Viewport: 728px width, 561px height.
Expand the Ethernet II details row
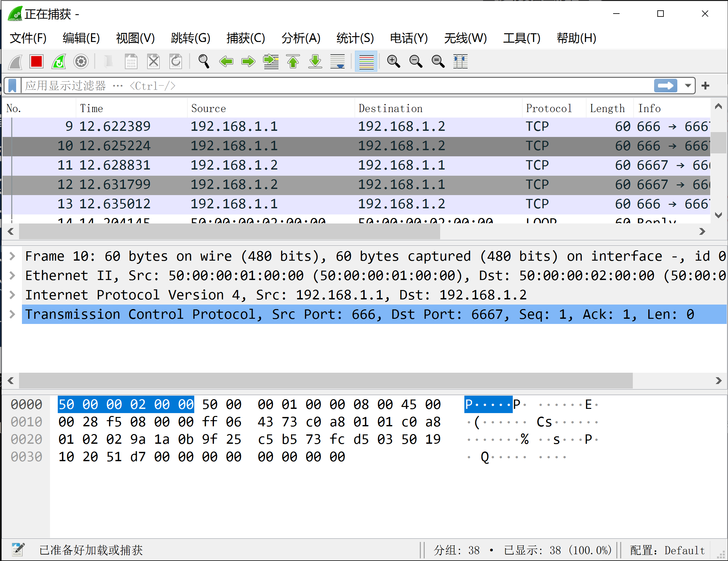(x=12, y=275)
